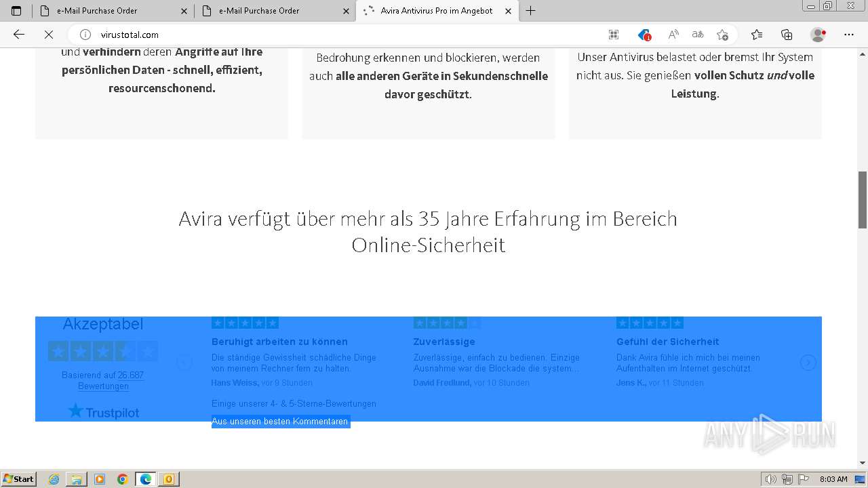The width and height of the screenshot is (868, 488).
Task: Launch Google Chrome from the taskbar
Action: tap(123, 479)
